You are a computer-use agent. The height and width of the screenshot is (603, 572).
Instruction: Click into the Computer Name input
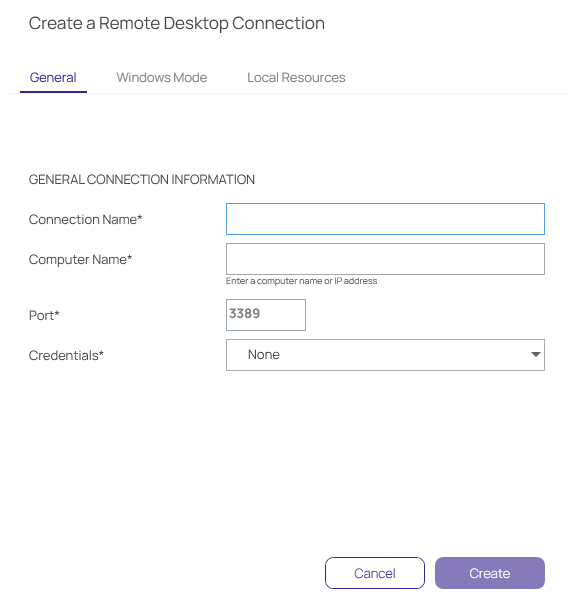385,259
